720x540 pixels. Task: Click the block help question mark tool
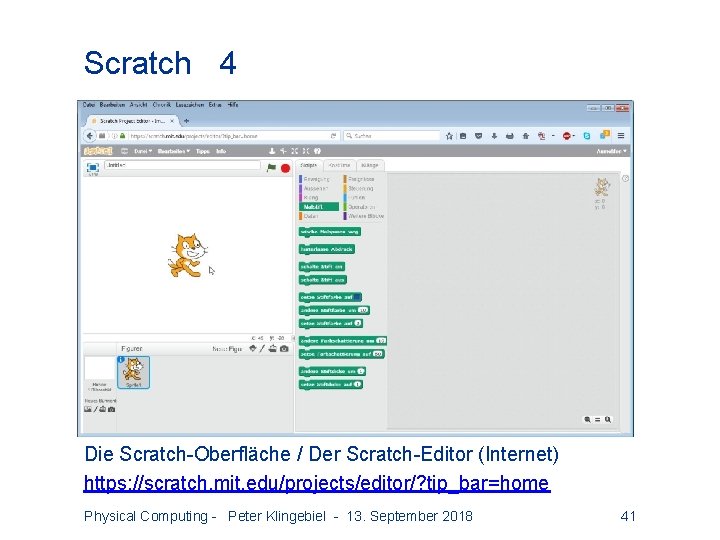[x=317, y=151]
